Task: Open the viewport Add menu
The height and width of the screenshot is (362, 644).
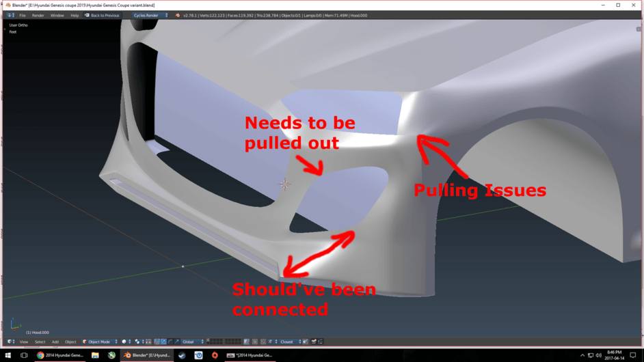Action: tap(55, 342)
